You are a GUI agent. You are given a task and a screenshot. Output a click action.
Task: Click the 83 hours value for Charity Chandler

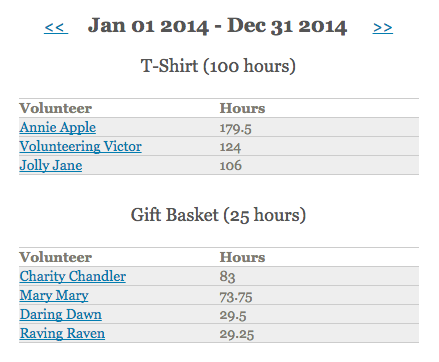227,277
